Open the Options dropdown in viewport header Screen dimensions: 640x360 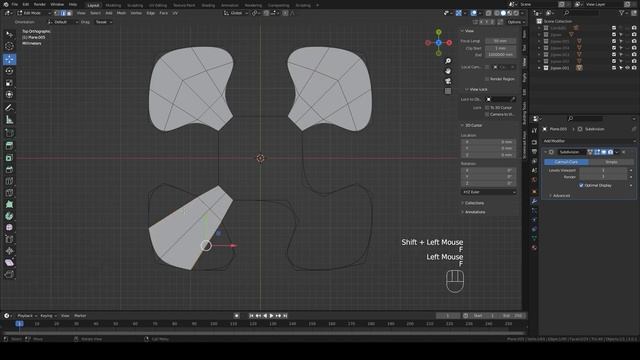pos(516,22)
